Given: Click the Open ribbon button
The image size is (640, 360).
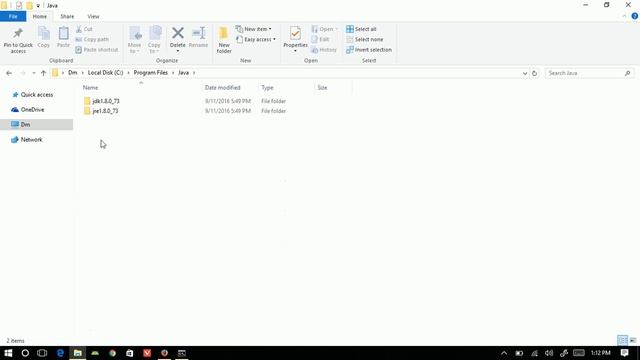Looking at the screenshot, I should 324,29.
